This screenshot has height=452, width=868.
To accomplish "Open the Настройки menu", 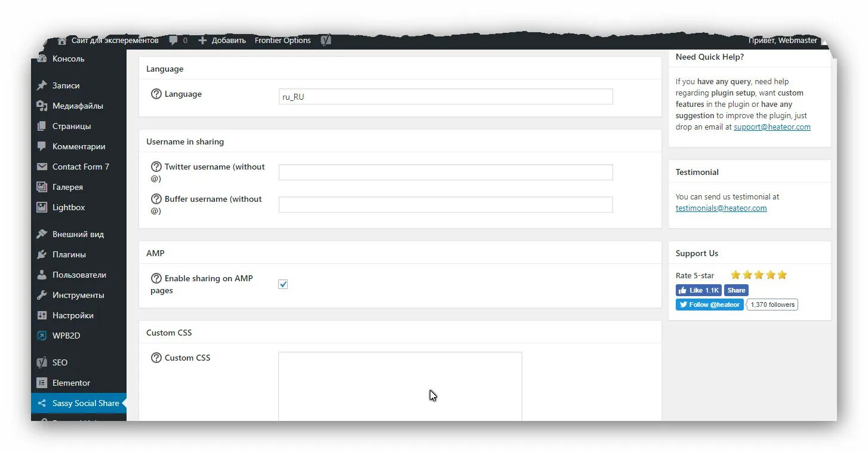I will click(x=42, y=315).
